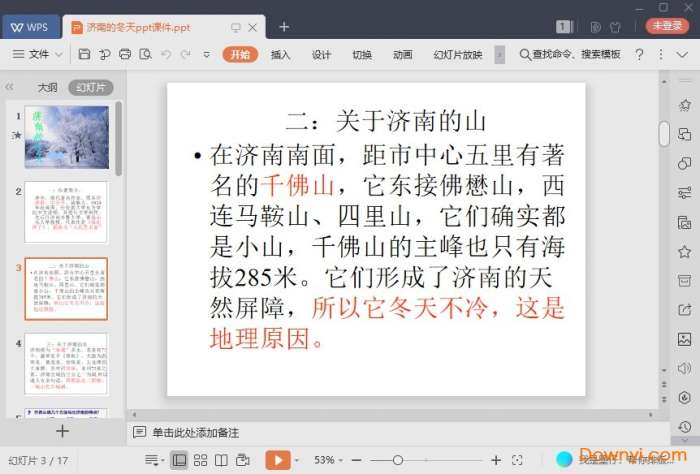This screenshot has height=474, width=700.
Task: Click the animation star on slide 1
Action: click(x=17, y=134)
